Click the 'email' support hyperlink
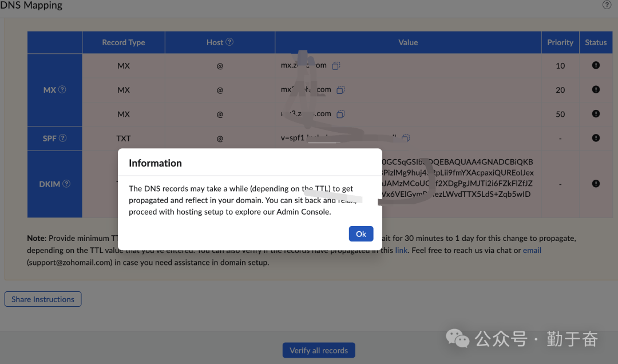The width and height of the screenshot is (618, 364). (532, 250)
